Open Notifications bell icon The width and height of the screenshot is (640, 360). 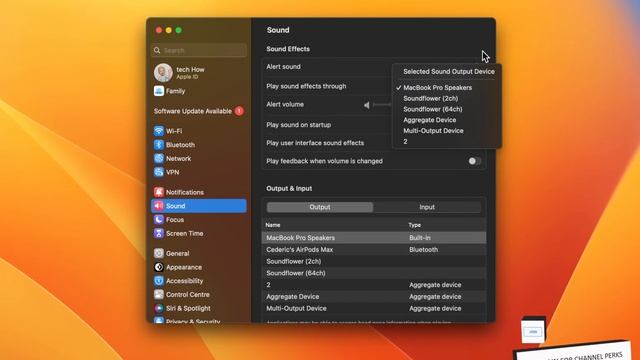coord(159,192)
